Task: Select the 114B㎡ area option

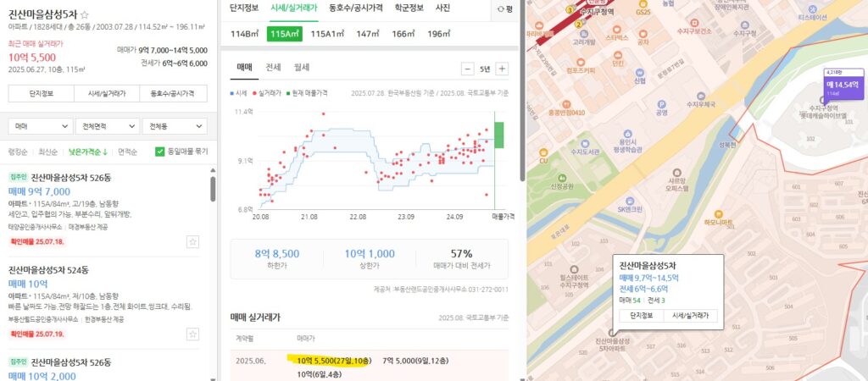Action: pyautogui.click(x=245, y=34)
